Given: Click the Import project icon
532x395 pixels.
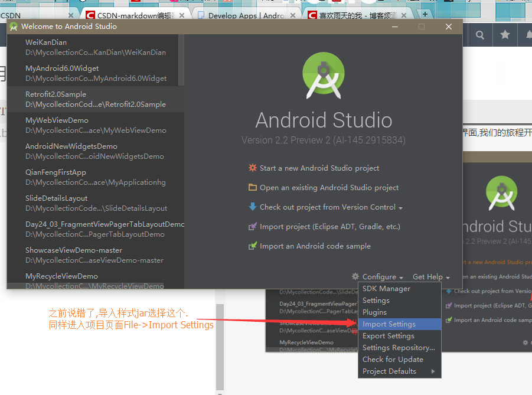Looking at the screenshot, I should pyautogui.click(x=253, y=226).
